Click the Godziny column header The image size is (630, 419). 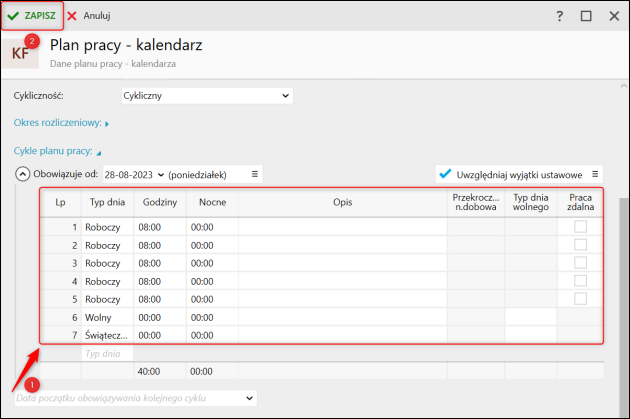tap(160, 202)
